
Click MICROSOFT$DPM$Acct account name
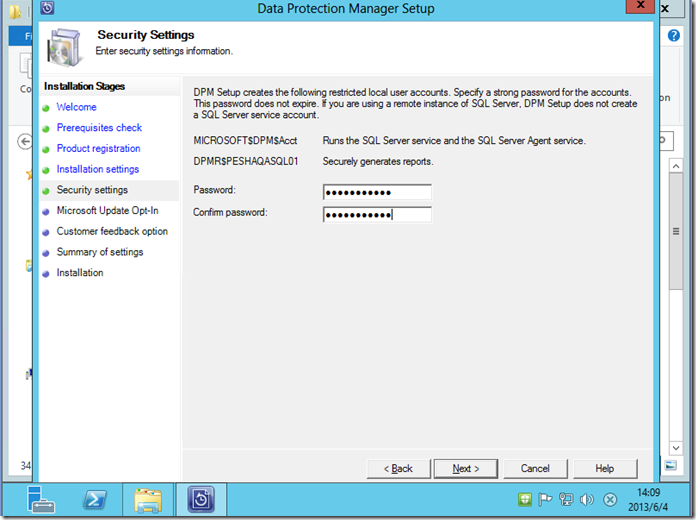click(x=245, y=141)
